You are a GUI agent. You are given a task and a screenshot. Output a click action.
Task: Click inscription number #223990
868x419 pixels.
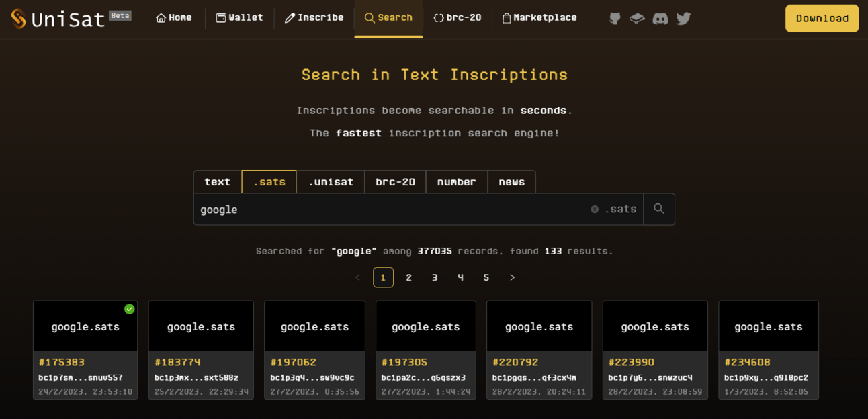[632, 363]
